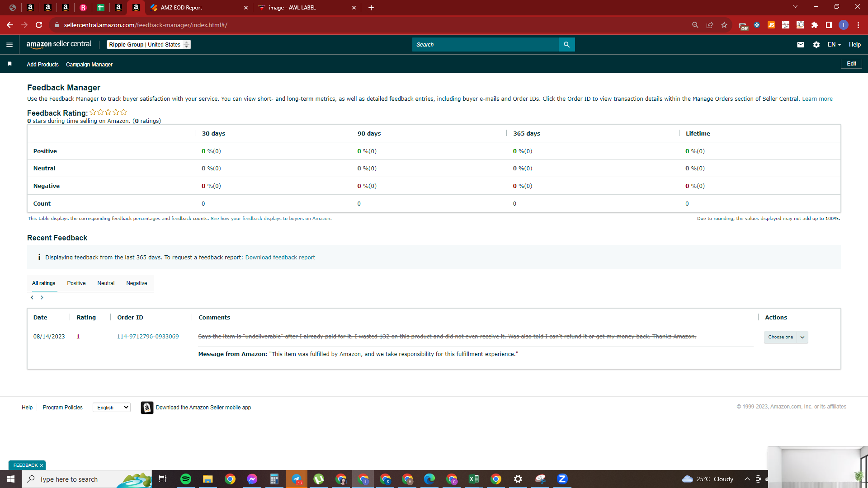Show hidden system tray icons

747,479
